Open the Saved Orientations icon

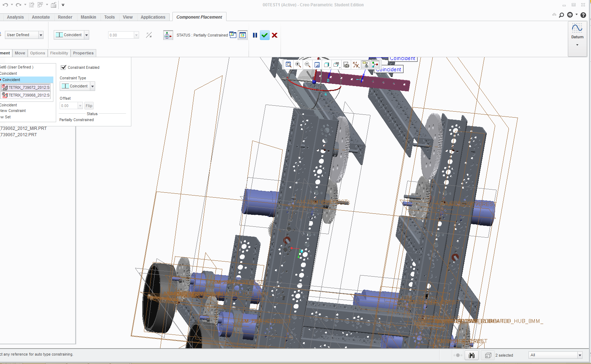tap(336, 65)
